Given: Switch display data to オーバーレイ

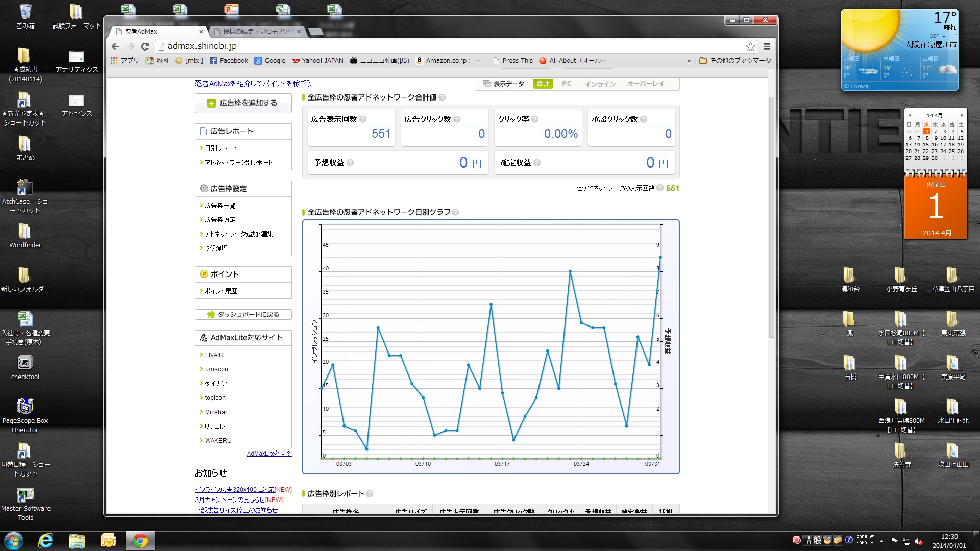Looking at the screenshot, I should click(645, 84).
